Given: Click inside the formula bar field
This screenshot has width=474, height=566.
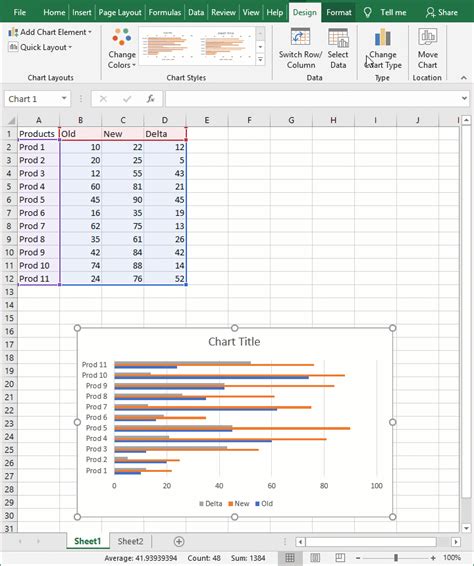Looking at the screenshot, I should coord(312,99).
